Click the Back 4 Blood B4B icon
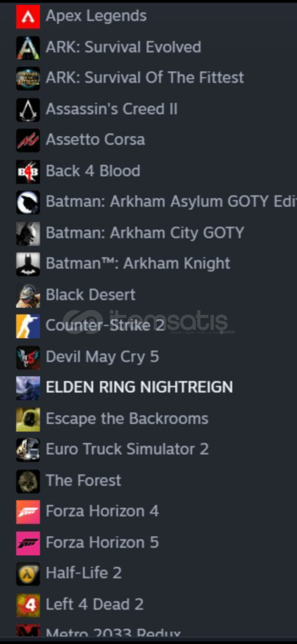297x644 pixels. pos(28,172)
